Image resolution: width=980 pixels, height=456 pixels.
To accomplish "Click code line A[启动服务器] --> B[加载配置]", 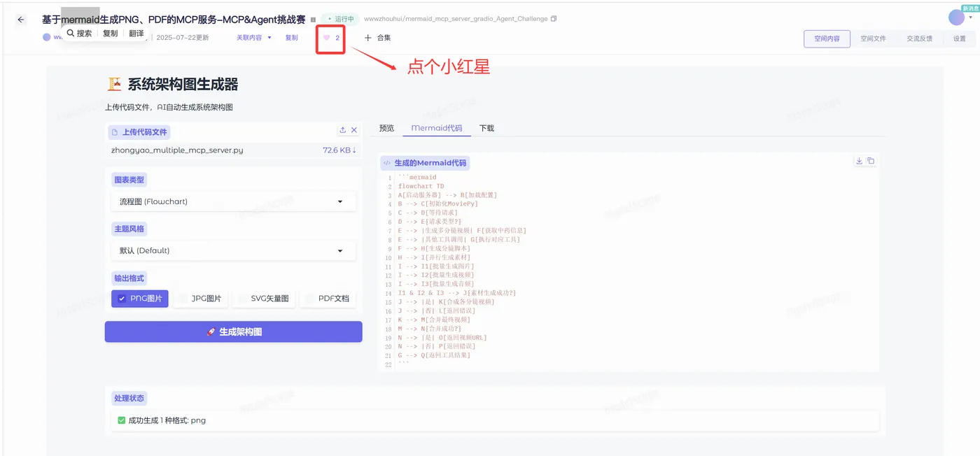I will pos(447,195).
